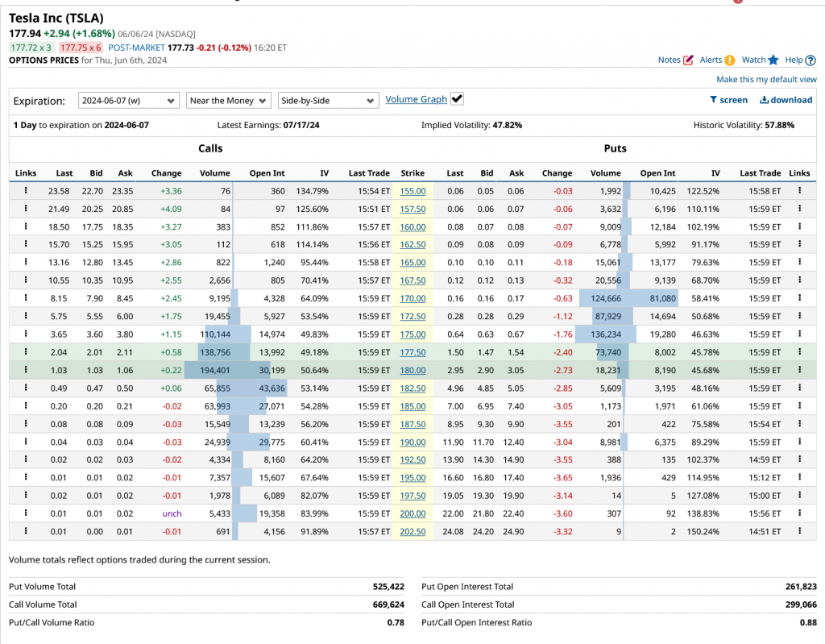Click the call open interest value 43,636

coord(272,388)
